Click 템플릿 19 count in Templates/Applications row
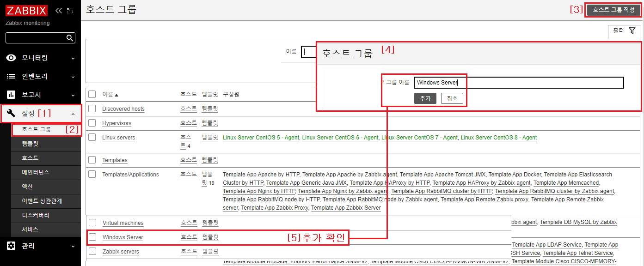The height and width of the screenshot is (266, 644). (x=208, y=178)
